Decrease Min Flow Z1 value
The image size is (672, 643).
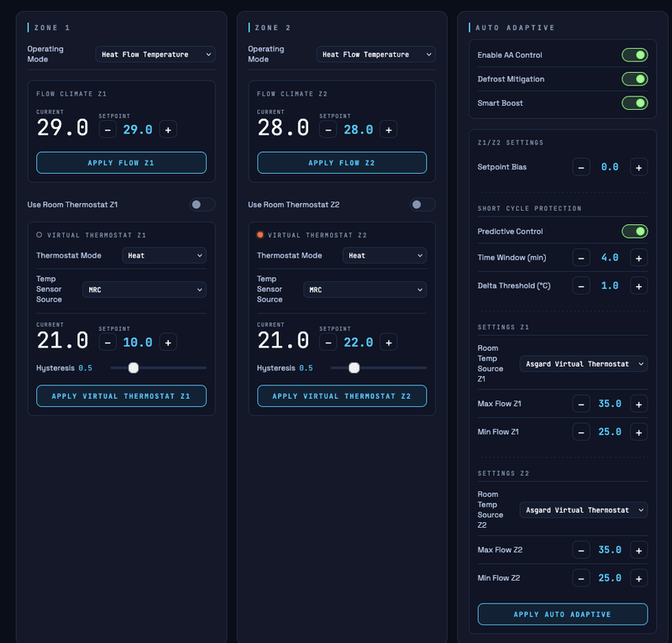coord(581,432)
